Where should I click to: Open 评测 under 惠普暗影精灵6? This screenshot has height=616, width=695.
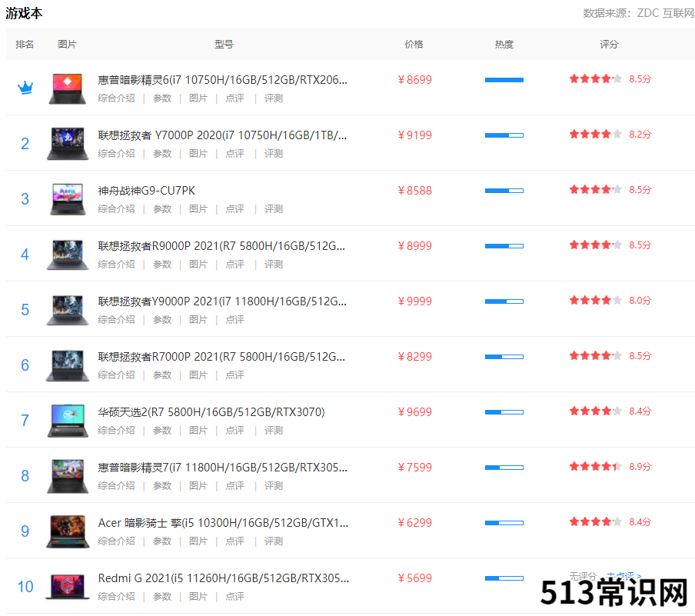(274, 98)
